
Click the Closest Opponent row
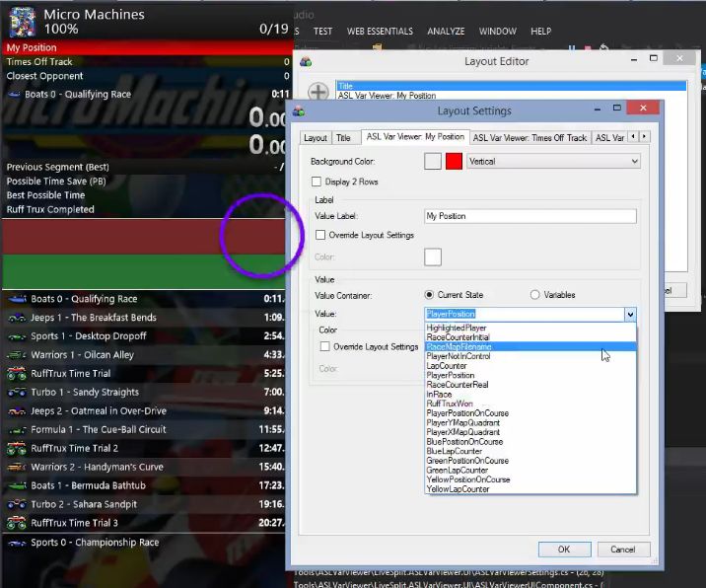[147, 76]
